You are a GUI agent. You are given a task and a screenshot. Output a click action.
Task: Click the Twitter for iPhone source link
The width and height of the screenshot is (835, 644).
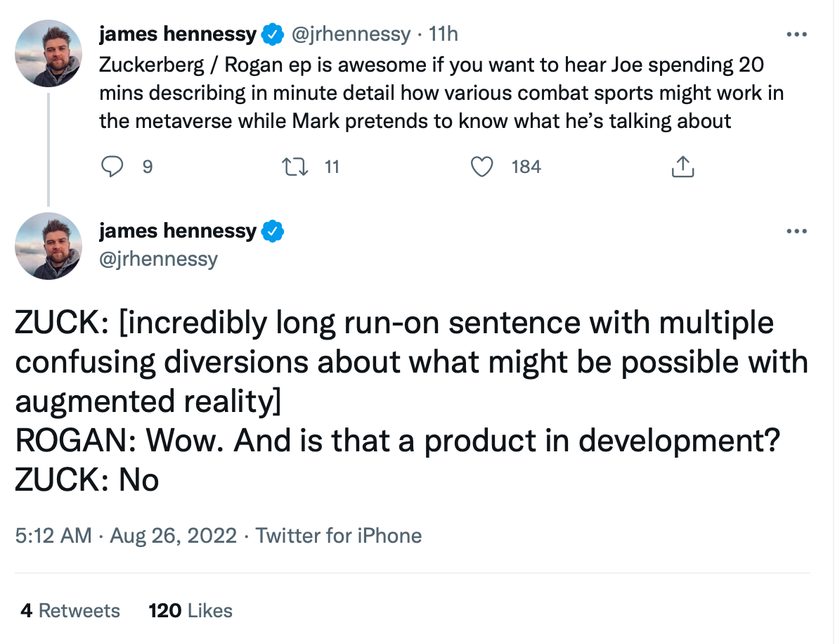(339, 536)
